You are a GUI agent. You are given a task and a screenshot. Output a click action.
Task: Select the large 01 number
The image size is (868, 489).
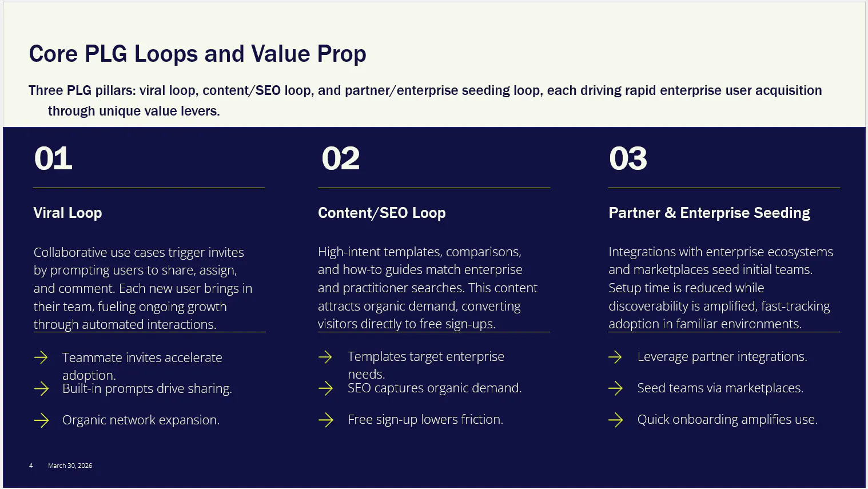click(x=53, y=158)
